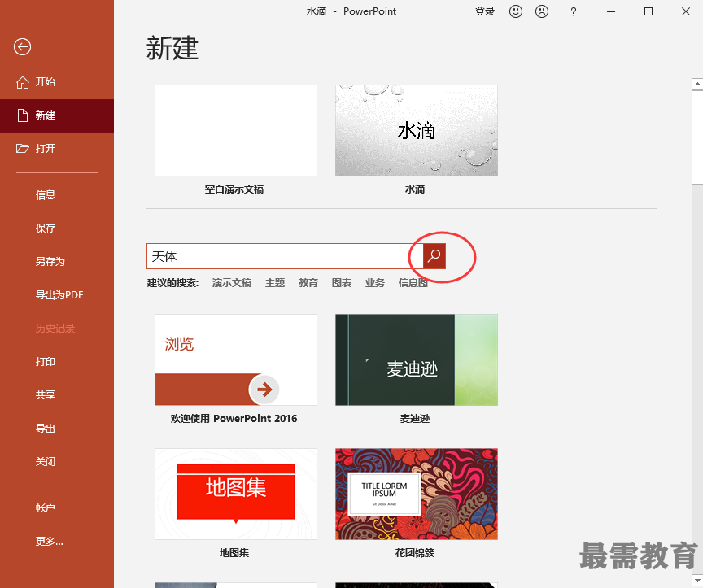The height and width of the screenshot is (588, 703).
Task: Click the home icon beside 开始
Action: point(23,82)
